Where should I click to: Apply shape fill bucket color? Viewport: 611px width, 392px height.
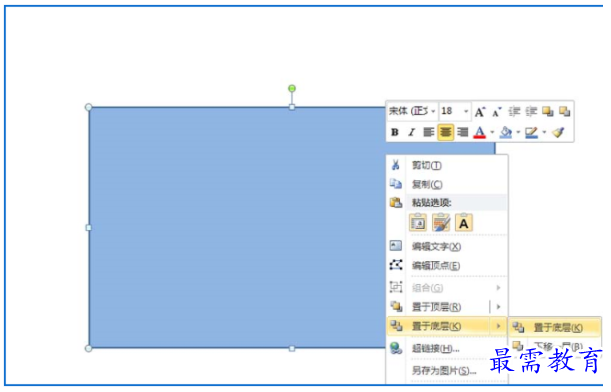click(x=506, y=132)
